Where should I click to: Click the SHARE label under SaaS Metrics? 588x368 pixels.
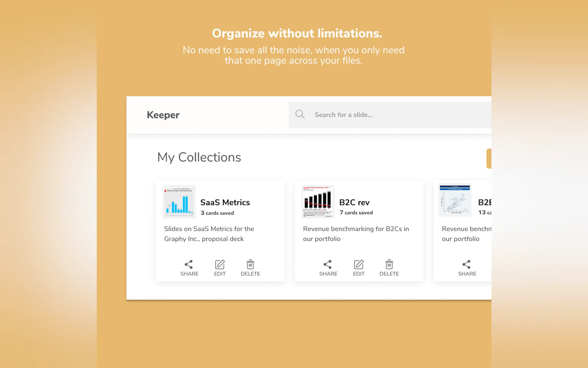[x=189, y=274]
